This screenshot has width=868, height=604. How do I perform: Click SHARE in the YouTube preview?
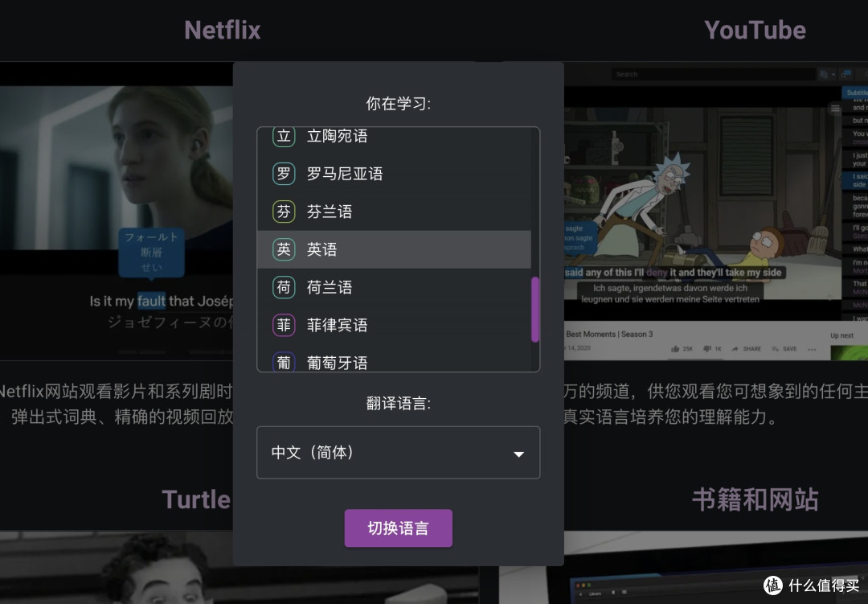click(746, 349)
